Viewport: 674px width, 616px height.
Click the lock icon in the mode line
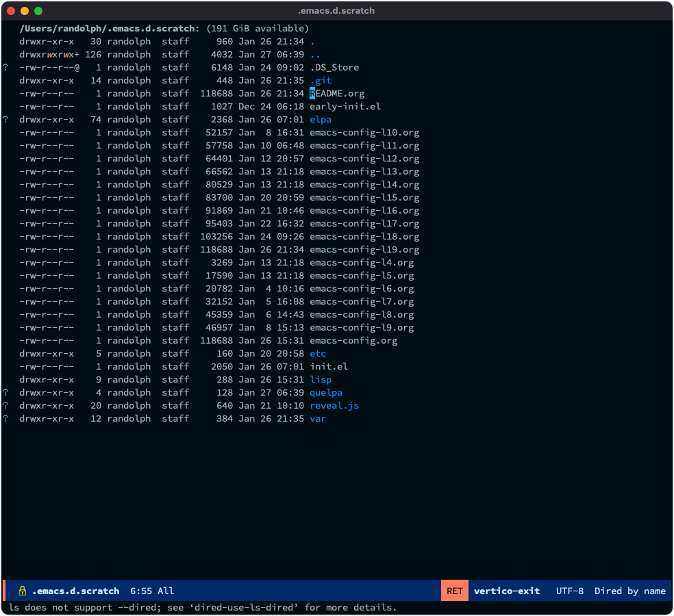(x=23, y=591)
